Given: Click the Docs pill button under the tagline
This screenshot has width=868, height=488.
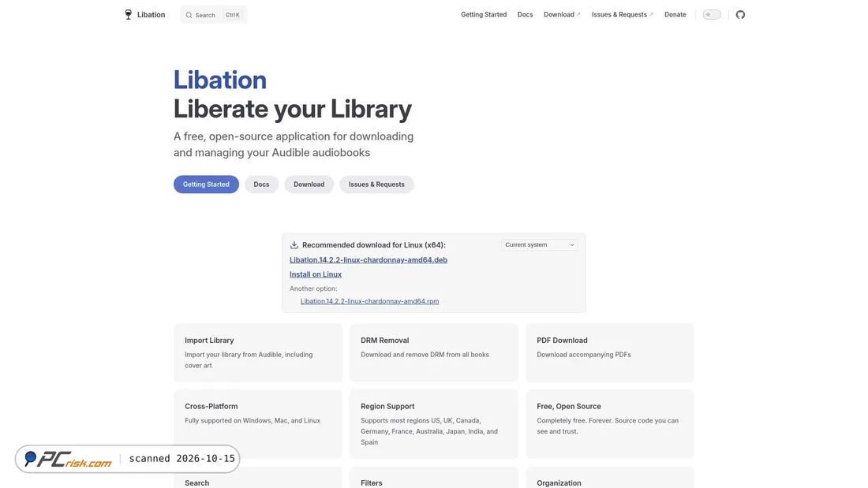Looking at the screenshot, I should coord(261,184).
